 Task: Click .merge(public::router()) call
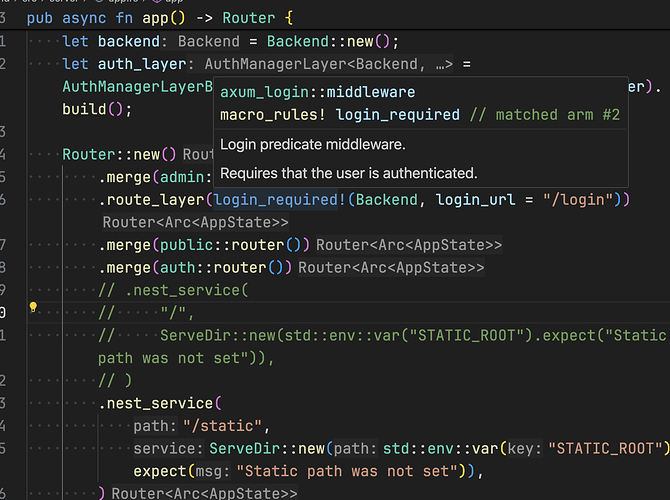coord(204,245)
